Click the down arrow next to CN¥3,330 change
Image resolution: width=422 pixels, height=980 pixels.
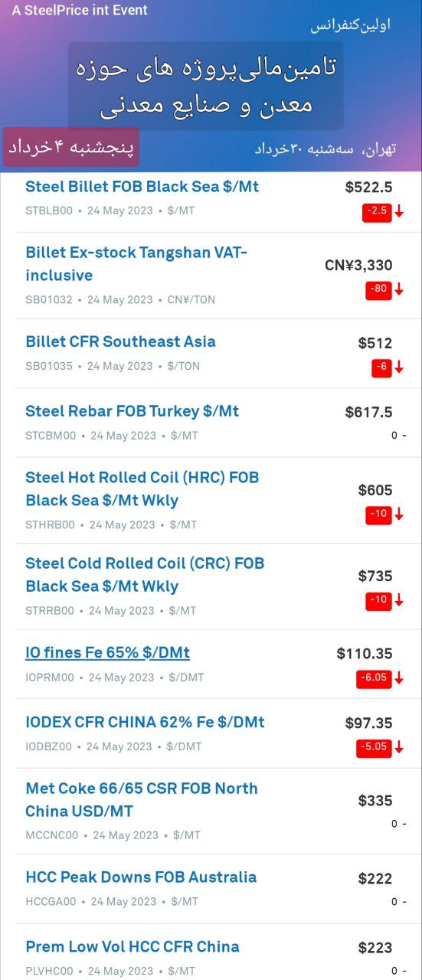pos(399,289)
